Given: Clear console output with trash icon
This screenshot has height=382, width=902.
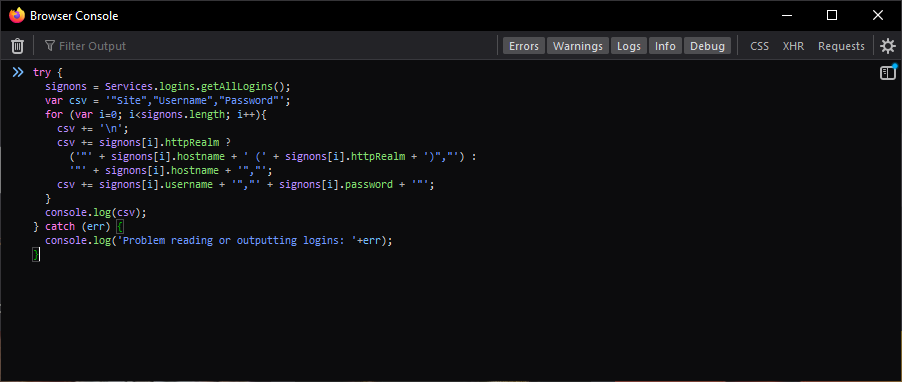Looking at the screenshot, I should (18, 45).
